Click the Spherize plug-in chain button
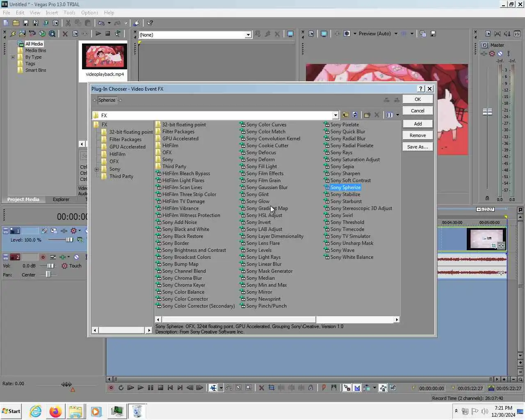Viewport: 525px width, 420px height. coord(107,100)
